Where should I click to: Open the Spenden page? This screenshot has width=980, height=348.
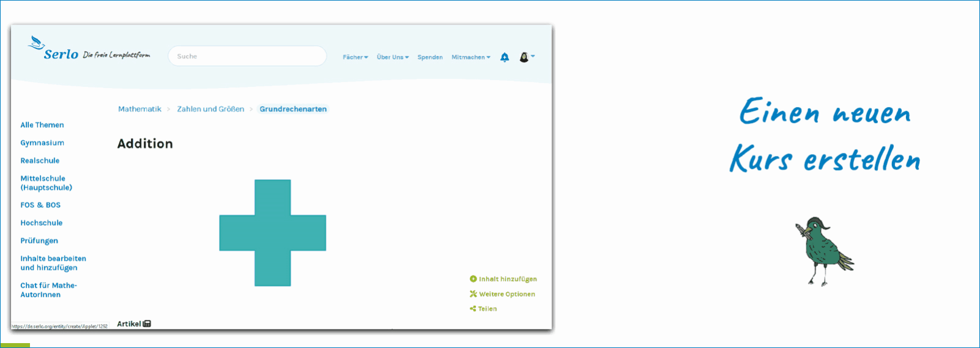pyautogui.click(x=430, y=57)
